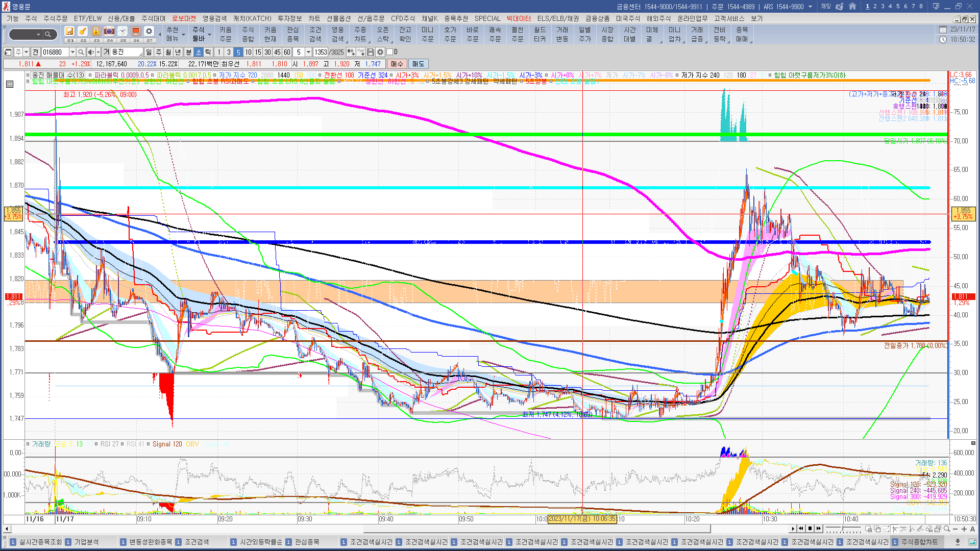980x551 pixels.
Task: Click the blue 매도 sell button
Action: click(x=418, y=64)
